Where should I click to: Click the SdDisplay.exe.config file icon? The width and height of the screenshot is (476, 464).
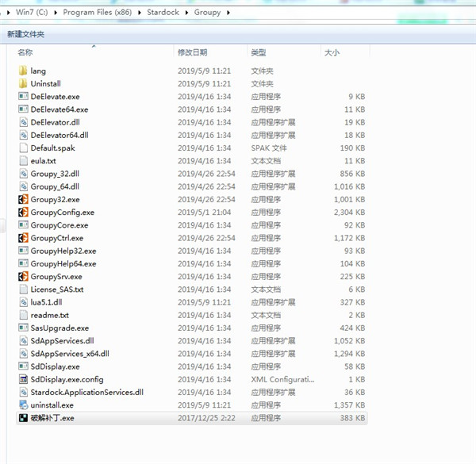pyautogui.click(x=23, y=379)
